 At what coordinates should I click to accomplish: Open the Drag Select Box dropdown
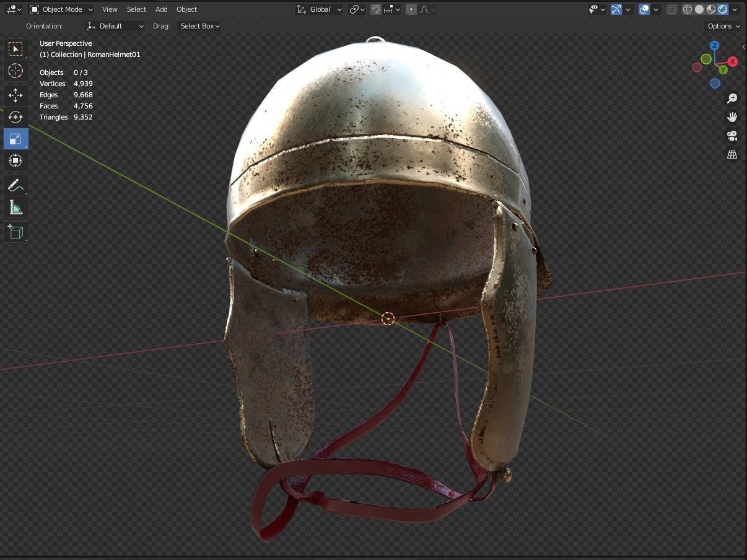pos(199,26)
